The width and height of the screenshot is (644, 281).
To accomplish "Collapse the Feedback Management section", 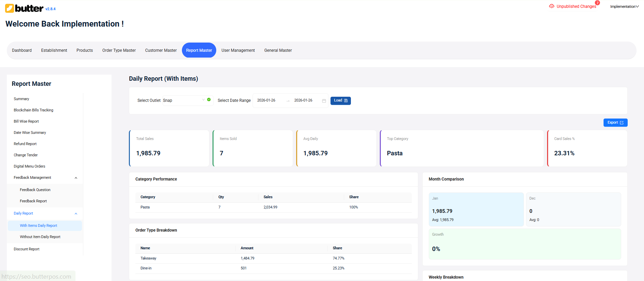I will point(76,178).
